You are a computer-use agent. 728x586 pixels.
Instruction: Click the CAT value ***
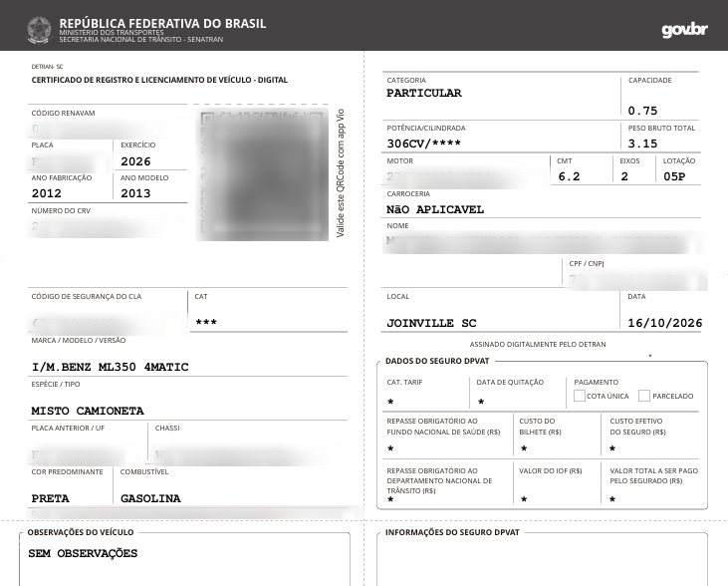206,321
